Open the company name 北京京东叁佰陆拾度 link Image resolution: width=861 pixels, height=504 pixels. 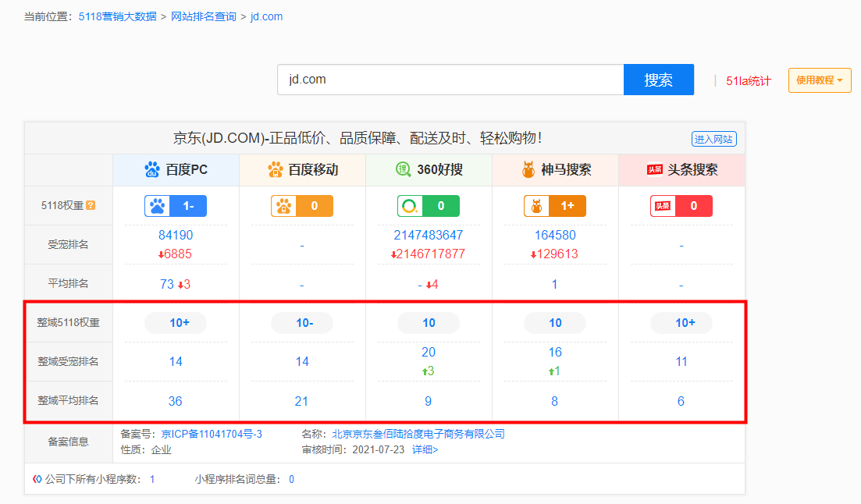coord(418,435)
